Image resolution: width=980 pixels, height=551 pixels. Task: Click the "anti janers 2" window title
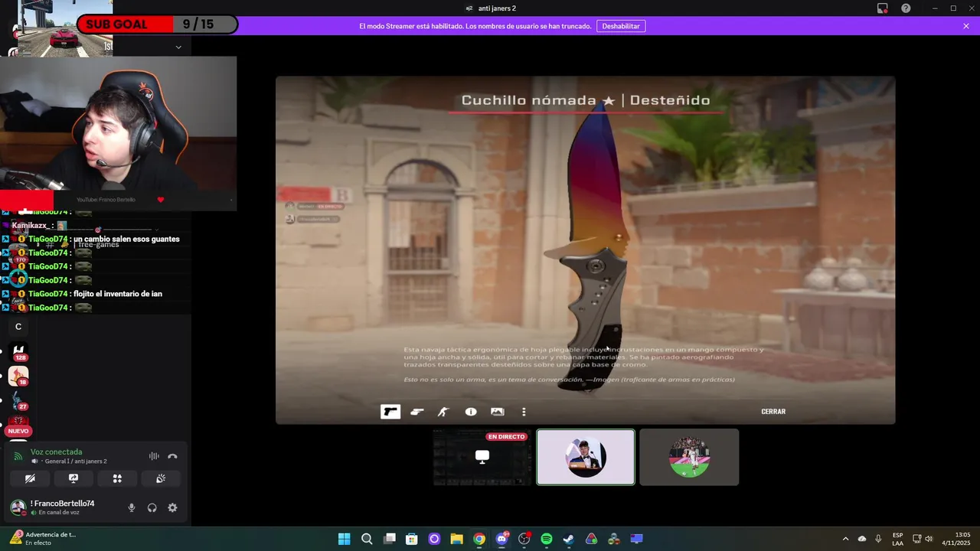497,8
